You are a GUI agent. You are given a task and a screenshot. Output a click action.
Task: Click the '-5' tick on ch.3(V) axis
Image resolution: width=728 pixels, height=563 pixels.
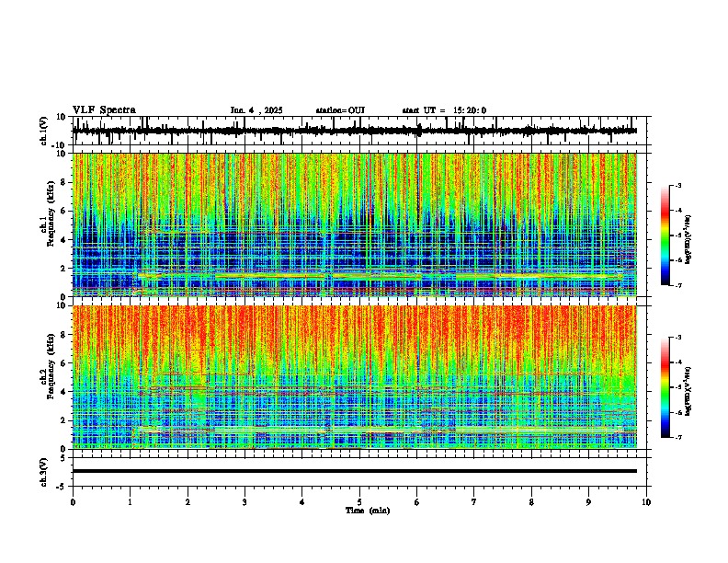coord(62,487)
